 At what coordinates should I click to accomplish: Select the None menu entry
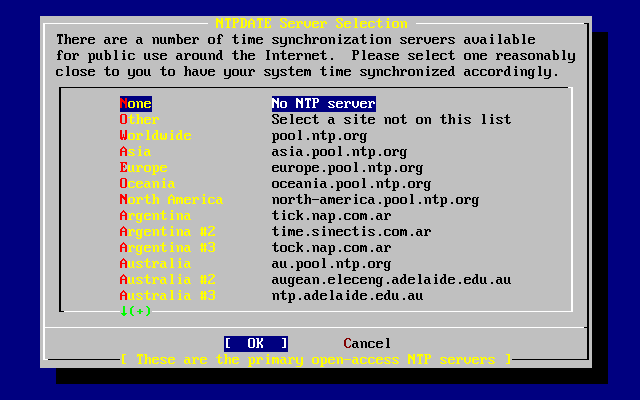point(136,104)
